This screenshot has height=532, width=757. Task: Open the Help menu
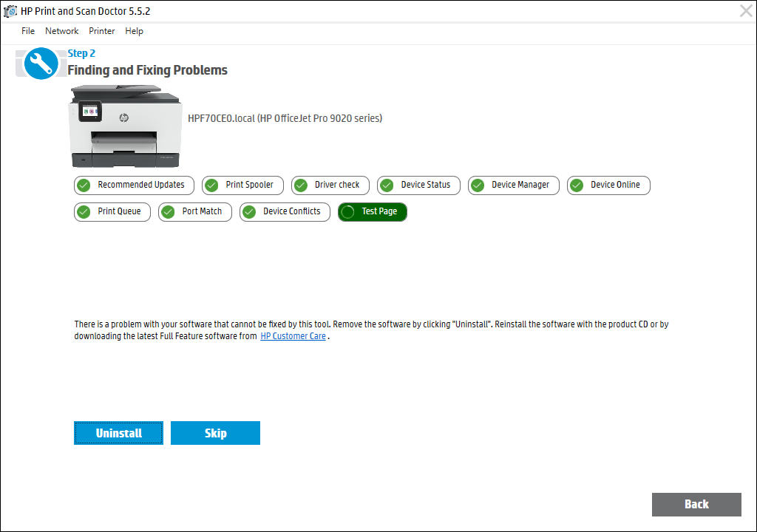[x=134, y=31]
